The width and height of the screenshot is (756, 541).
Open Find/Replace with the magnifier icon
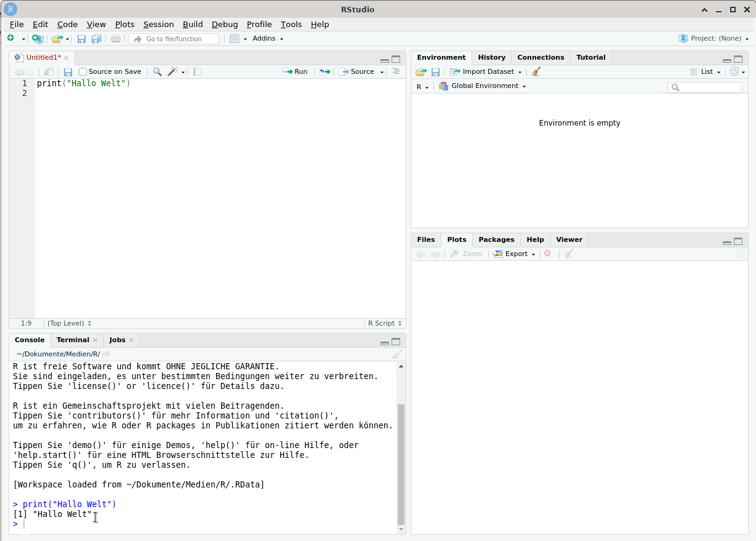158,72
